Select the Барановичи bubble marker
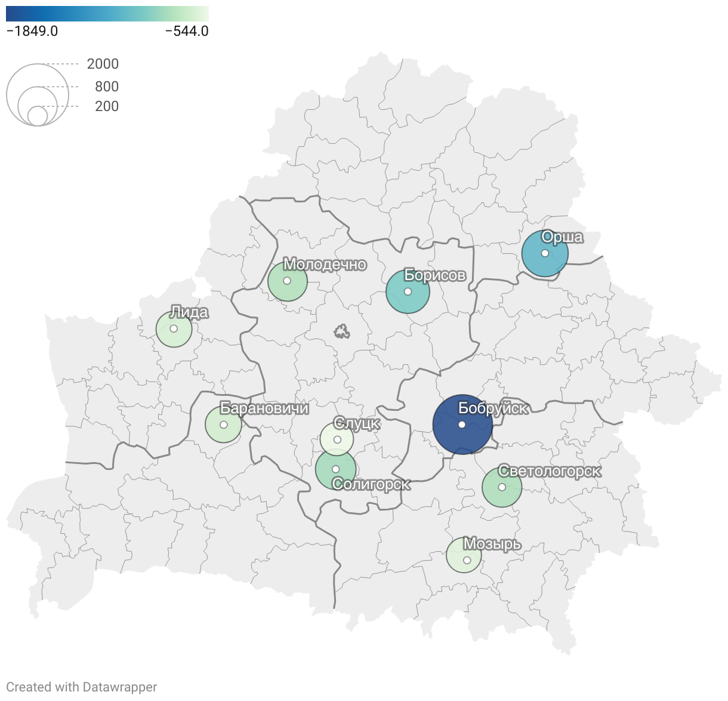Screen dimensions: 728x701 (223, 425)
